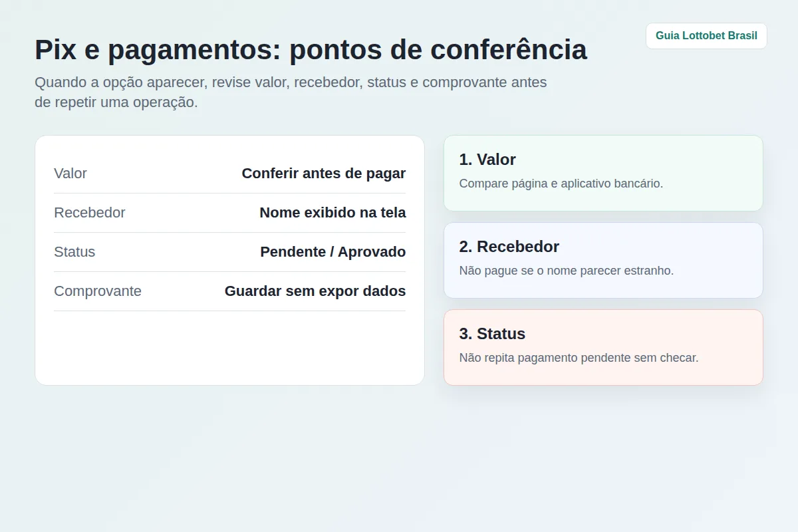Open the '3. Status' card heading
The height and width of the screenshot is (532, 798).
[492, 334]
